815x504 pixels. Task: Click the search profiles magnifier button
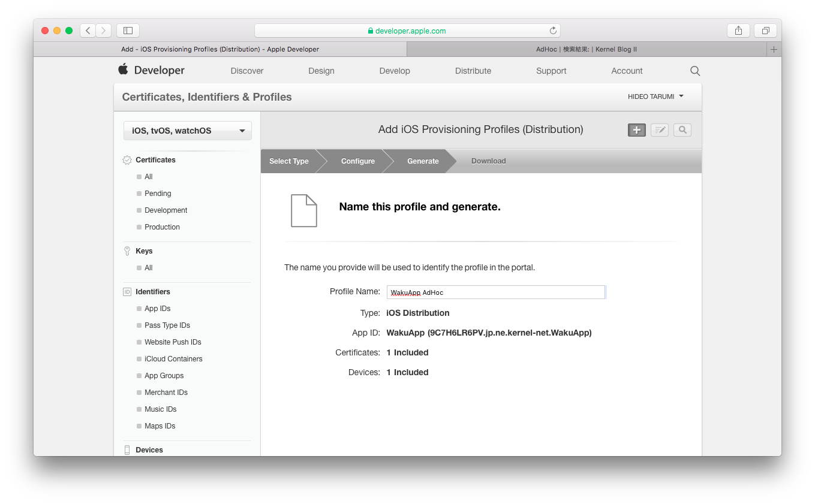(682, 130)
